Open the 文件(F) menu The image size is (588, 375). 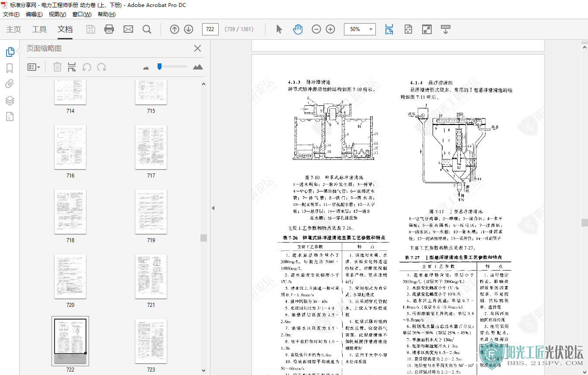[x=11, y=14]
